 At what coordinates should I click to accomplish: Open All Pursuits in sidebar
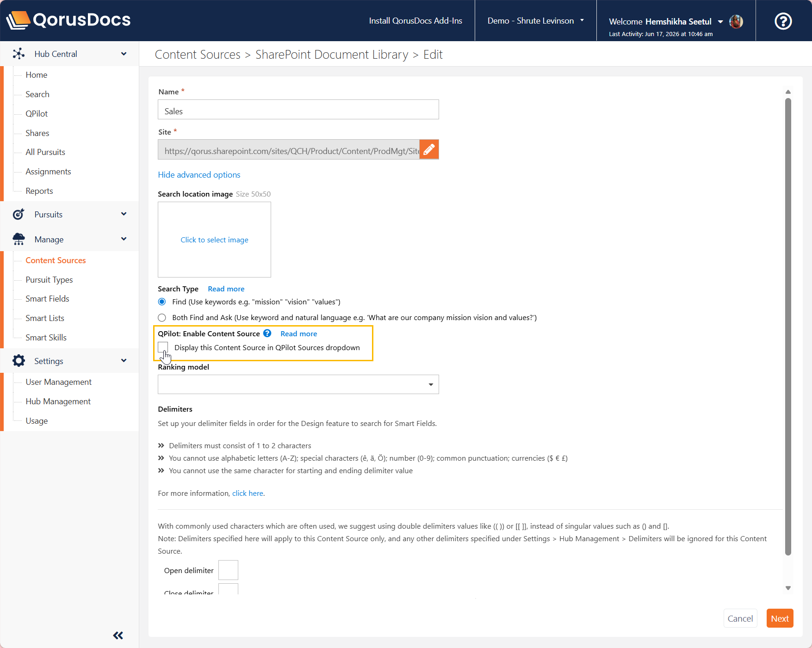tap(45, 152)
